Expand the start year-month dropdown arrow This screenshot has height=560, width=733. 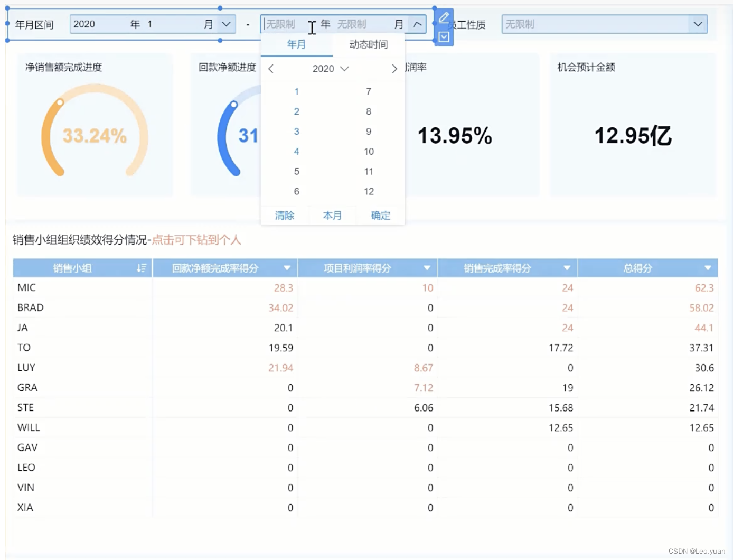(x=226, y=24)
